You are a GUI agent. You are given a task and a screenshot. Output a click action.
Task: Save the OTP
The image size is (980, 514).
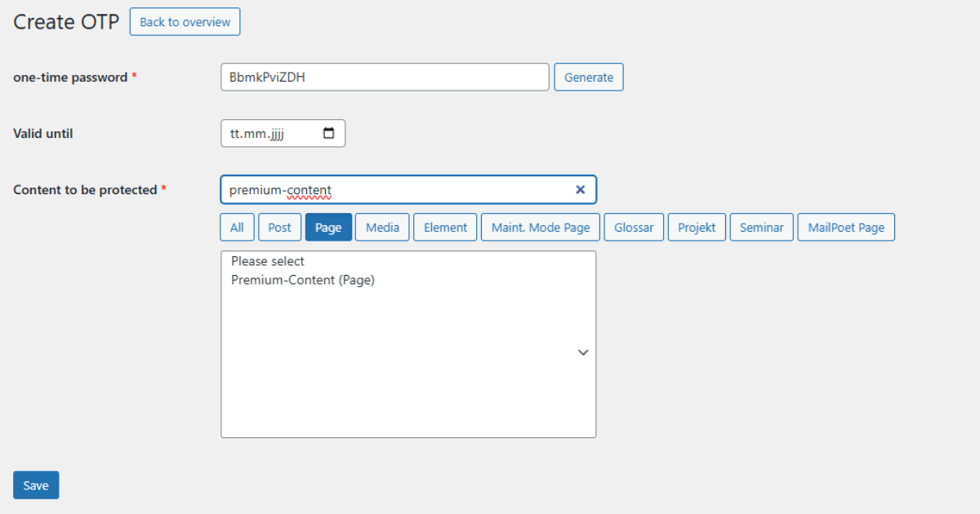pos(36,485)
